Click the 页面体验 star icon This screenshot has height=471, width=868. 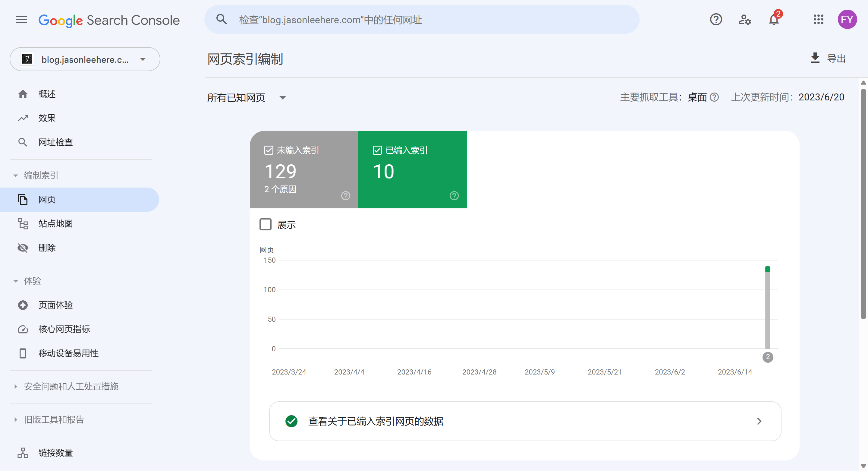pyautogui.click(x=23, y=305)
